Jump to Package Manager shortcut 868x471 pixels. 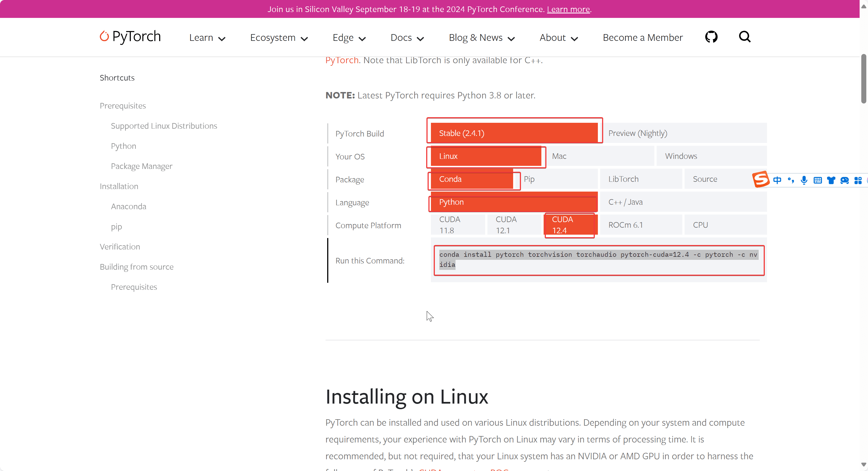pyautogui.click(x=141, y=166)
